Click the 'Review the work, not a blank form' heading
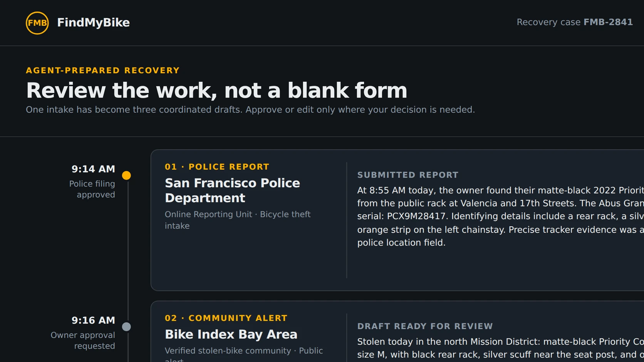The width and height of the screenshot is (644, 362). tap(216, 91)
